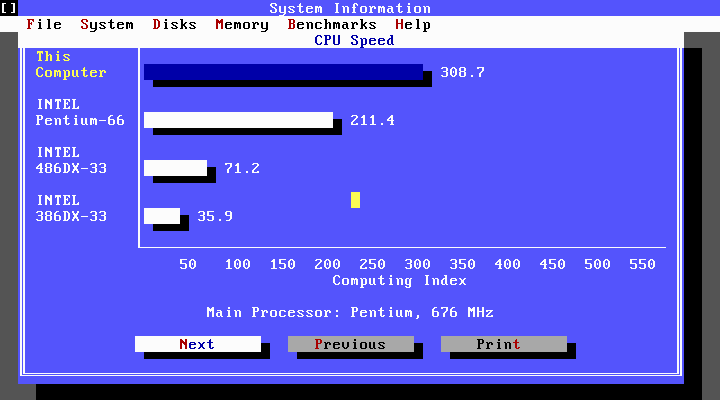Click axis tick label 200
720x400 pixels.
(327, 264)
